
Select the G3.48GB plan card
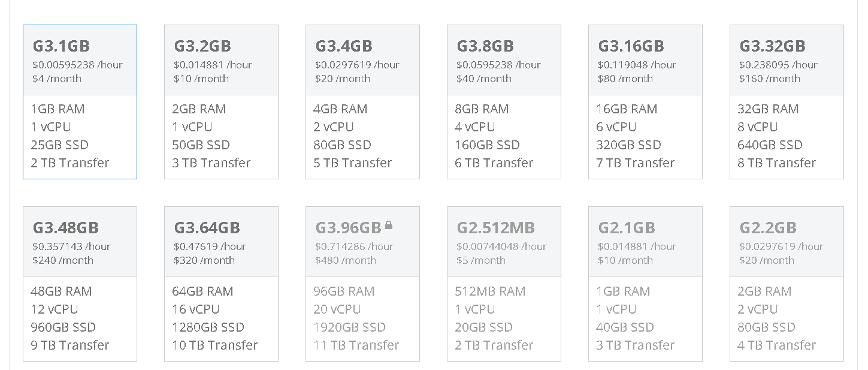click(80, 284)
